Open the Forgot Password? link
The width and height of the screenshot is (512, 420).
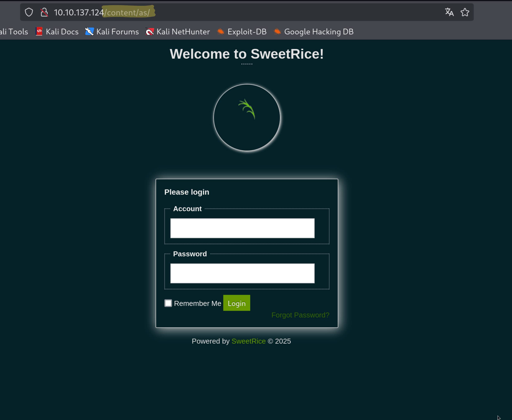300,315
